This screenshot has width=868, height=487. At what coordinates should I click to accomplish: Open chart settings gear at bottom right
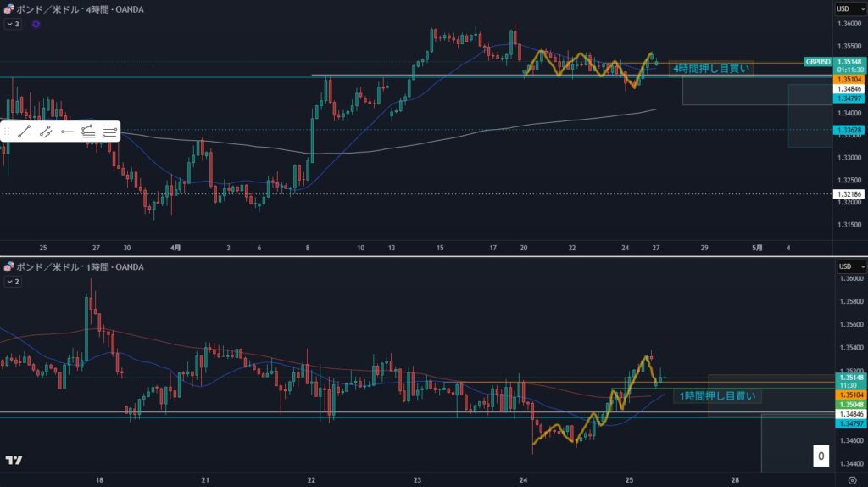coord(850,479)
